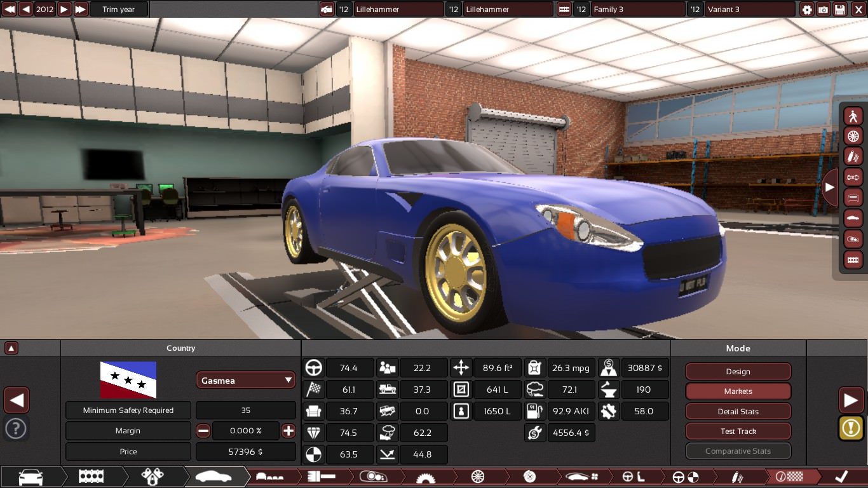868x488 pixels.
Task: Open the engine pistons tab in bottom bar
Action: click(153, 477)
